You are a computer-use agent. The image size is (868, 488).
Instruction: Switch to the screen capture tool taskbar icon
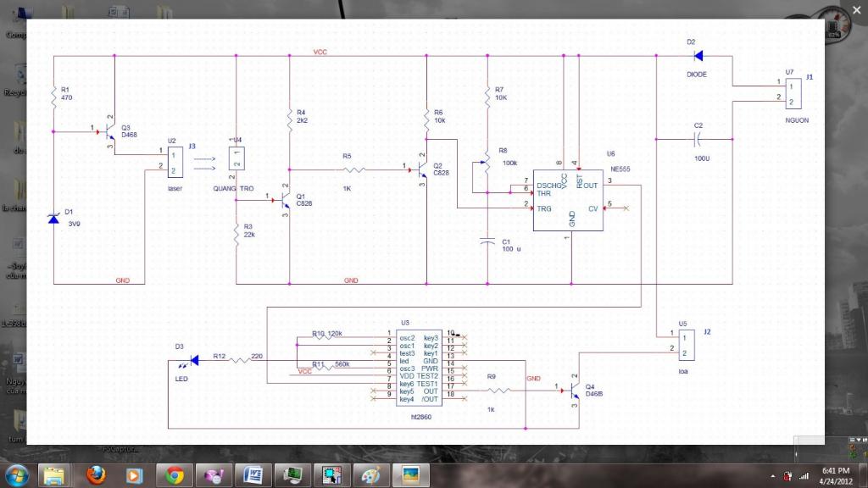(x=331, y=476)
